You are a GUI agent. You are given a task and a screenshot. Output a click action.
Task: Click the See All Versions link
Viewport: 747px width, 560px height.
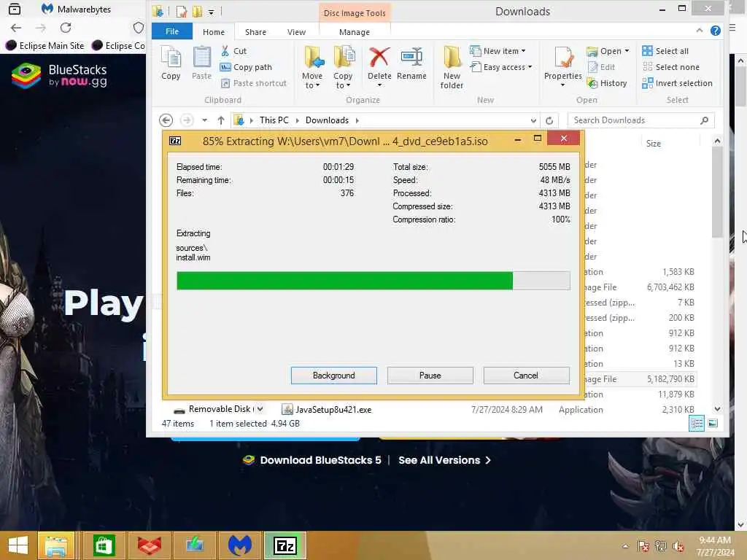(x=444, y=460)
